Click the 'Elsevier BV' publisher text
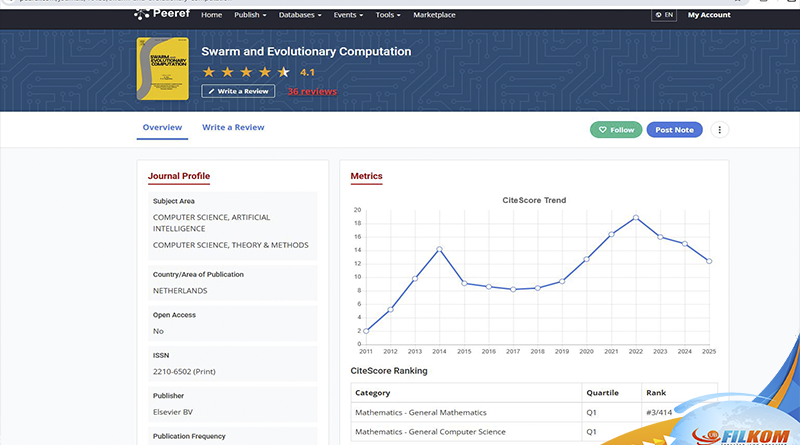Screen dimensions: 800x445 [x=173, y=412]
